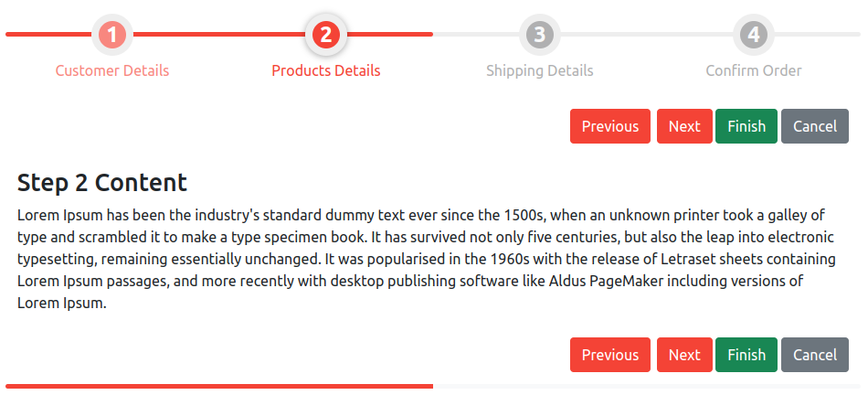Click the Lorem Ipsum paragraph text
The image size is (868, 395).
point(427,259)
